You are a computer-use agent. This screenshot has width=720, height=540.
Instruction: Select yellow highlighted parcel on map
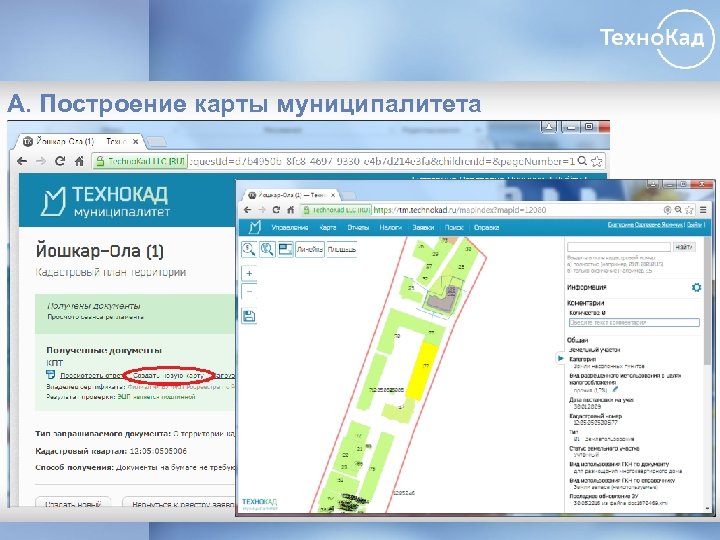[x=422, y=369]
